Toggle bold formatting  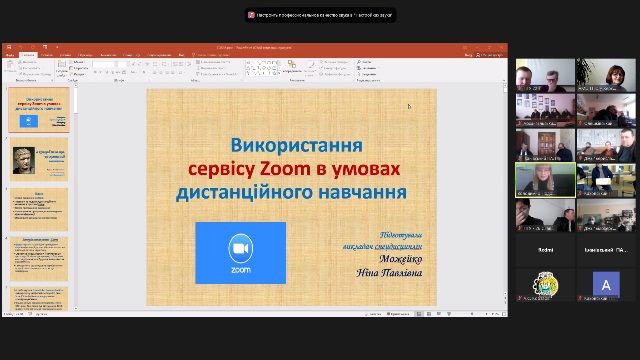pyautogui.click(x=95, y=72)
